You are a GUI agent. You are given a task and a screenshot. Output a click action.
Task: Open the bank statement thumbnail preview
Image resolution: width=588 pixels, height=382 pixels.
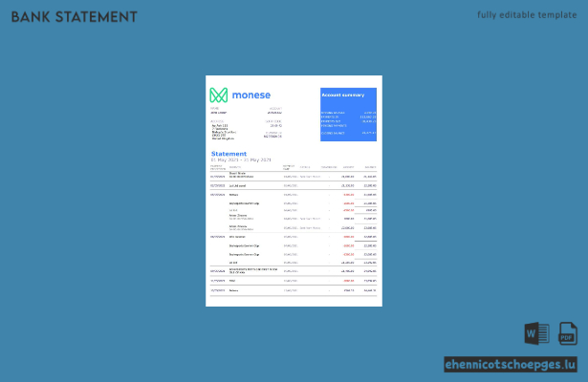click(x=294, y=191)
